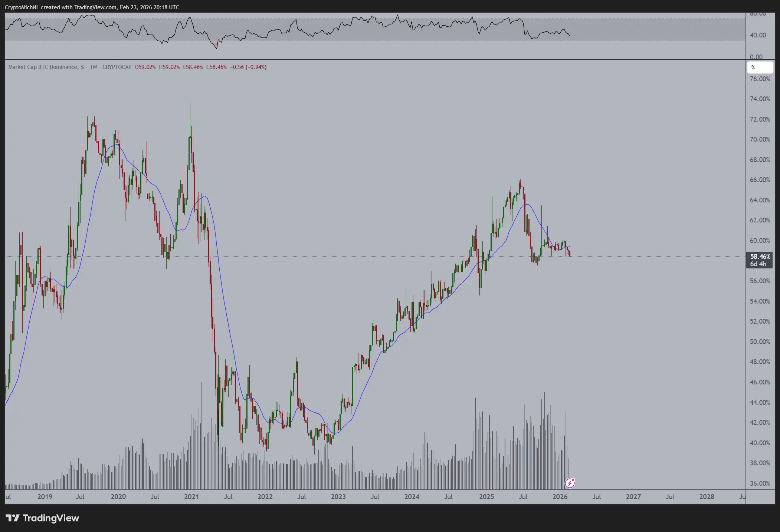Click the 76.00% price axis label
The width and height of the screenshot is (780, 532).
coord(760,79)
